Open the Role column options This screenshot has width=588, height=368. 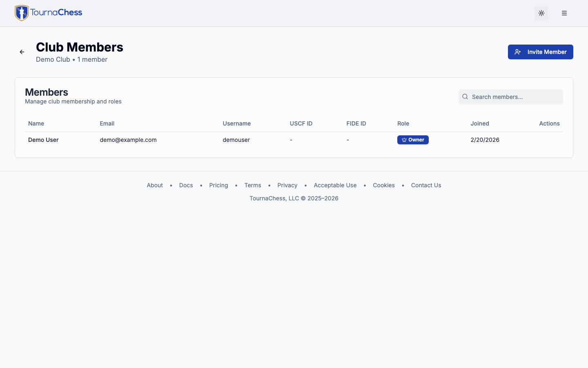click(403, 123)
